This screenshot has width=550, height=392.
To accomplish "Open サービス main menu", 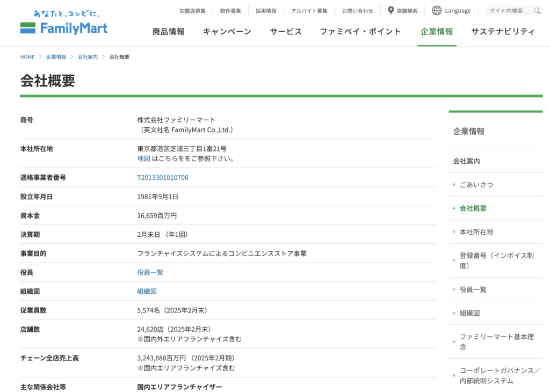I will [x=286, y=32].
